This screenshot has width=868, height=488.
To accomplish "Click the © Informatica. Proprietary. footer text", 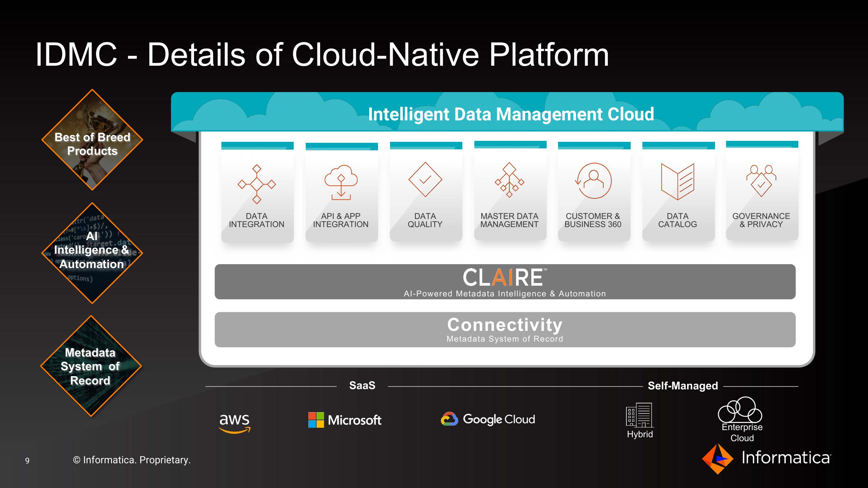I will 132,460.
